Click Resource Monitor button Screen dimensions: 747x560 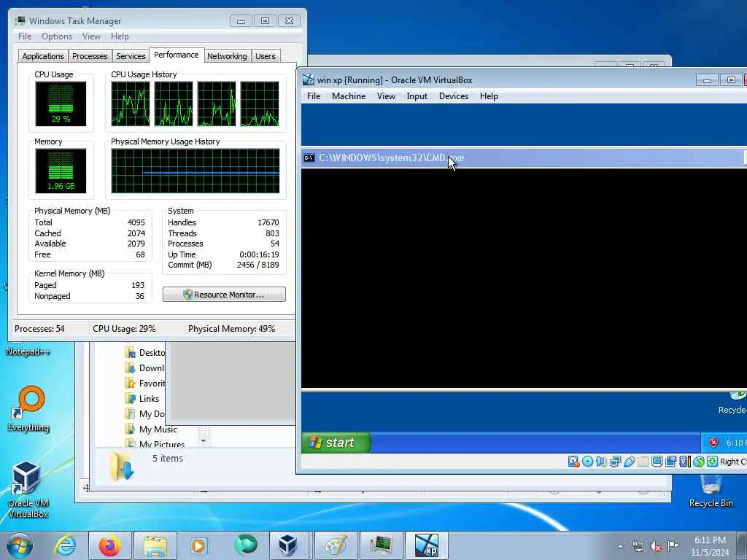click(224, 295)
